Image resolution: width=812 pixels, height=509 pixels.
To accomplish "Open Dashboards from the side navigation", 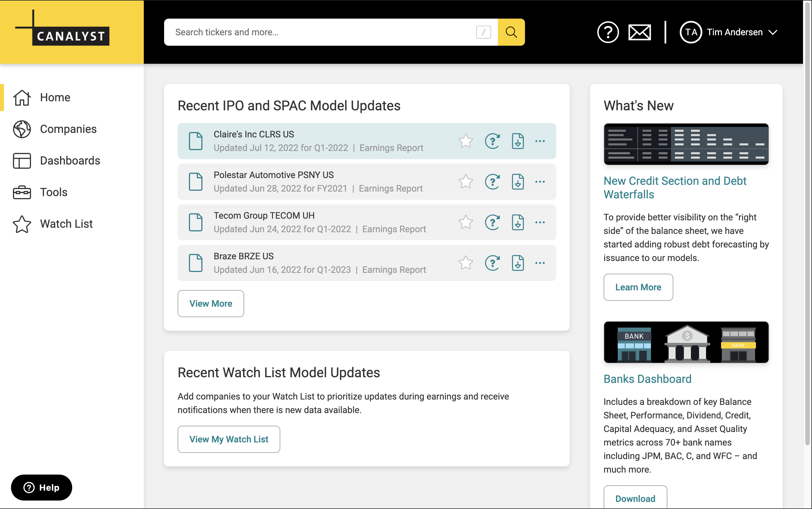I will [70, 161].
